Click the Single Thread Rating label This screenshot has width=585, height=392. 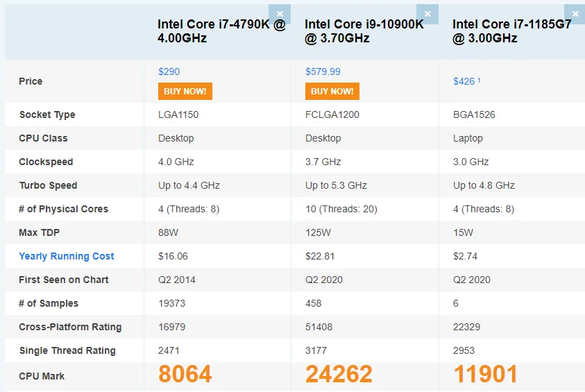tap(67, 350)
